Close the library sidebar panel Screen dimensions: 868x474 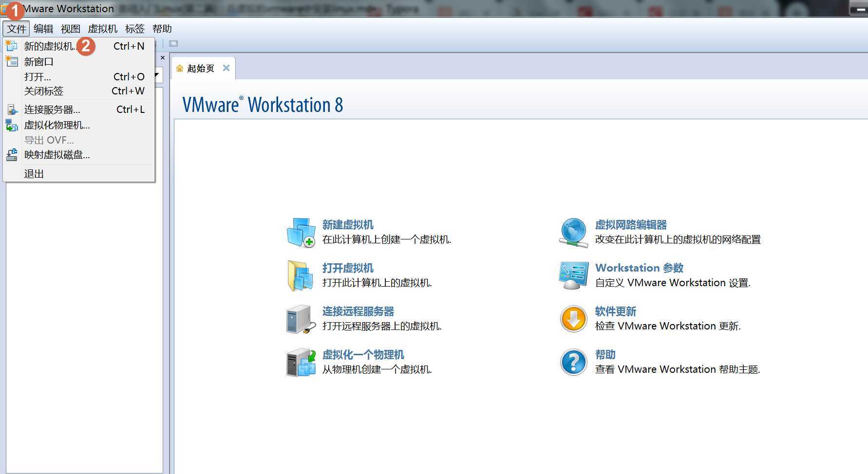tap(163, 58)
